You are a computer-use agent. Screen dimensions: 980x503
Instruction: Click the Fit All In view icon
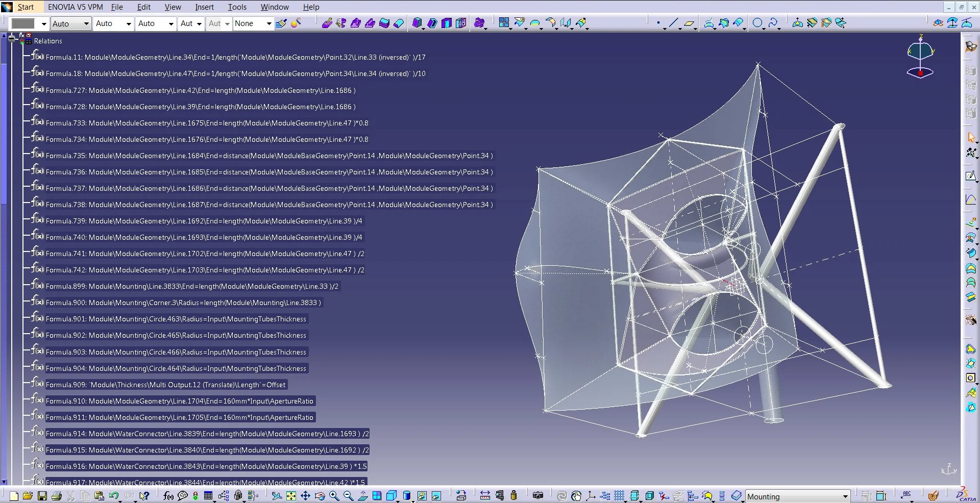291,496
